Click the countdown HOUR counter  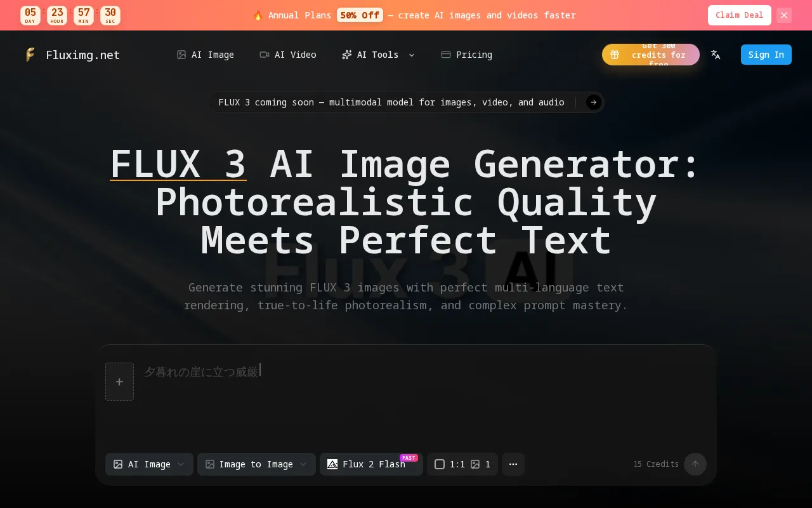tap(57, 15)
